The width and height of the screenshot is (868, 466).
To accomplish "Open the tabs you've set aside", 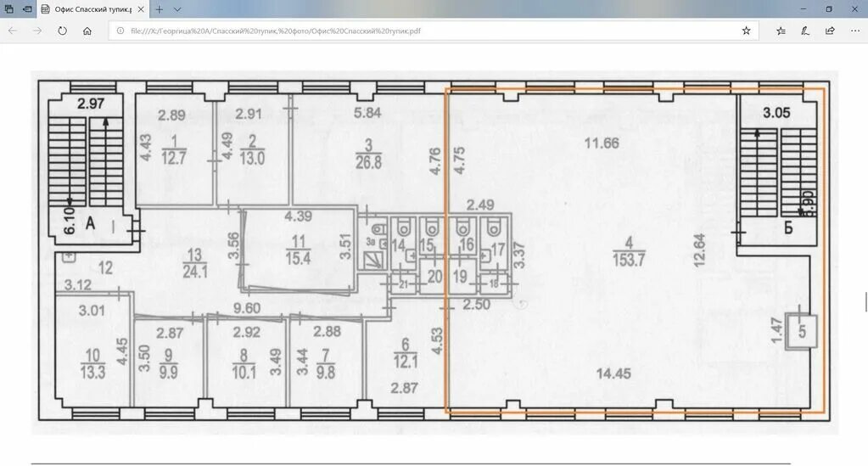I will 9,9.
